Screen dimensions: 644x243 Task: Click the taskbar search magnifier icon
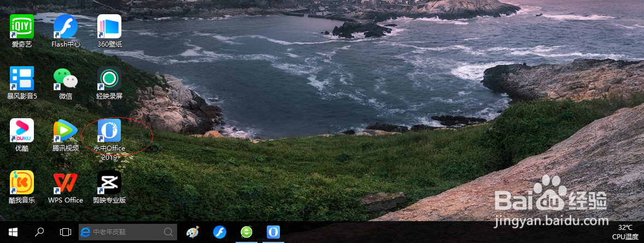click(39, 232)
